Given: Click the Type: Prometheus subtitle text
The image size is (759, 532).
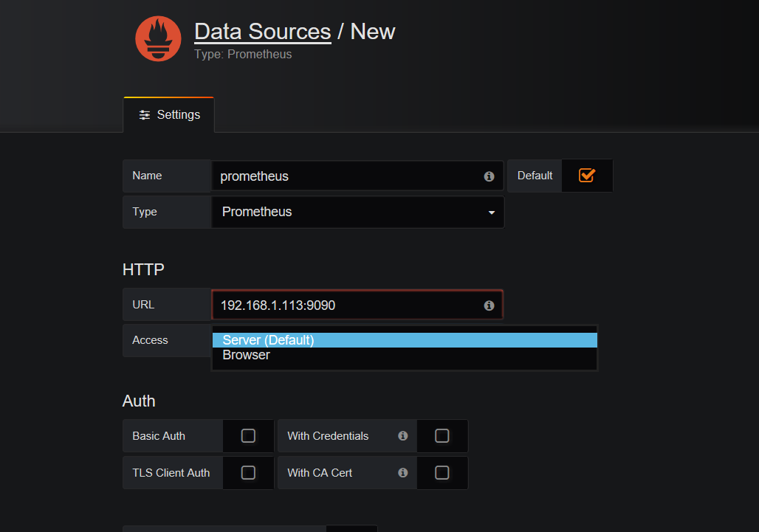Looking at the screenshot, I should [x=243, y=54].
